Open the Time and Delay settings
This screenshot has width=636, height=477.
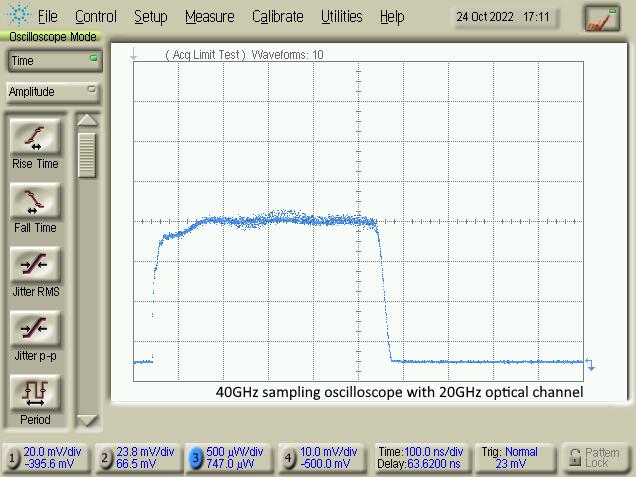pyautogui.click(x=419, y=457)
